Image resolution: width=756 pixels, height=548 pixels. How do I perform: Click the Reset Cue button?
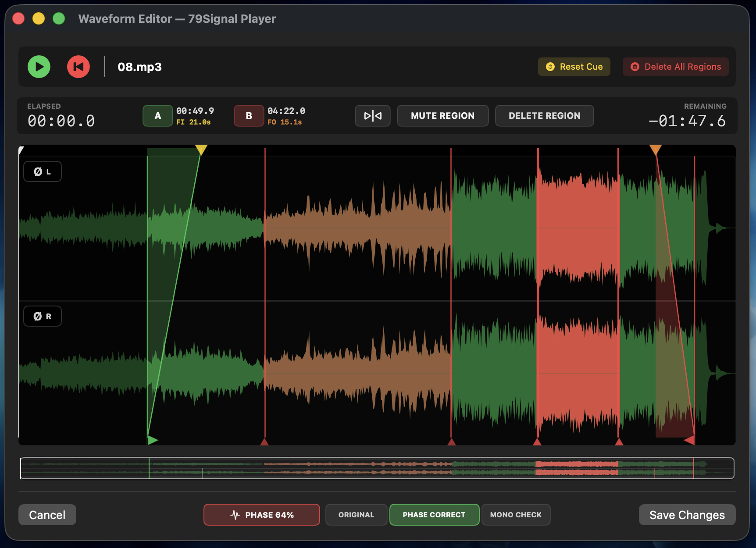point(574,67)
